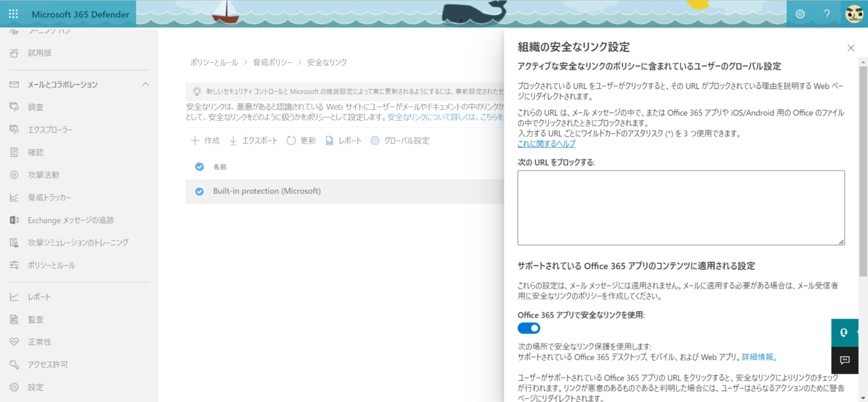Image resolution: width=868 pixels, height=402 pixels.
Task: Click the lightbulb tip icon
Action: [197, 91]
